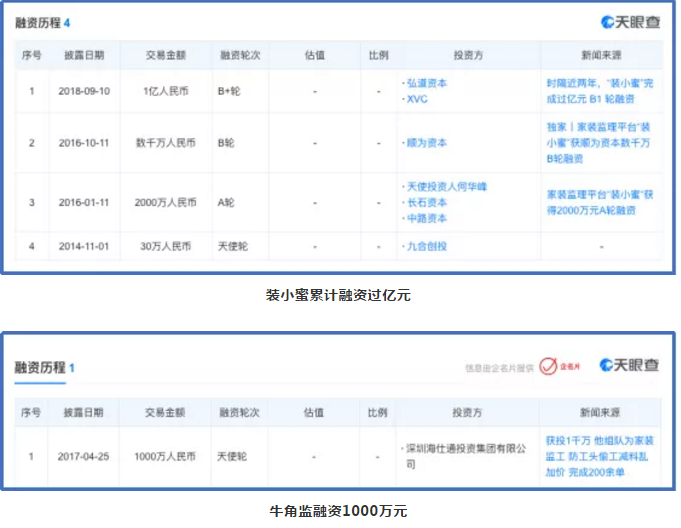
Task: Open the 长石资本 investor link
Action: tap(426, 202)
